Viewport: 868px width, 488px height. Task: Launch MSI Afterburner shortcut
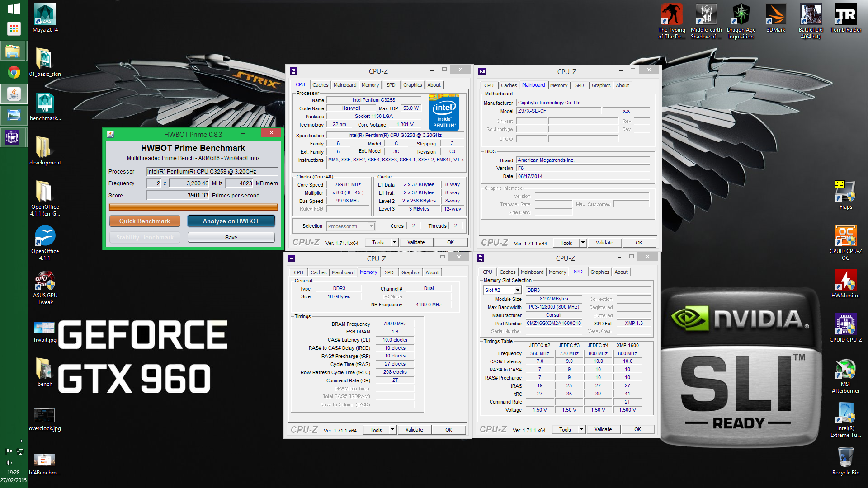(x=845, y=375)
